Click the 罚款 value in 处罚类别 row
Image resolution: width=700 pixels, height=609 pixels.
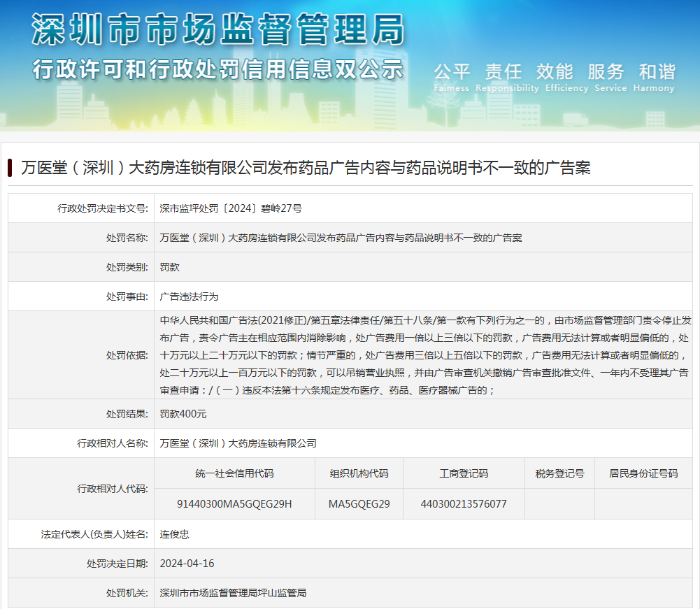click(x=170, y=267)
